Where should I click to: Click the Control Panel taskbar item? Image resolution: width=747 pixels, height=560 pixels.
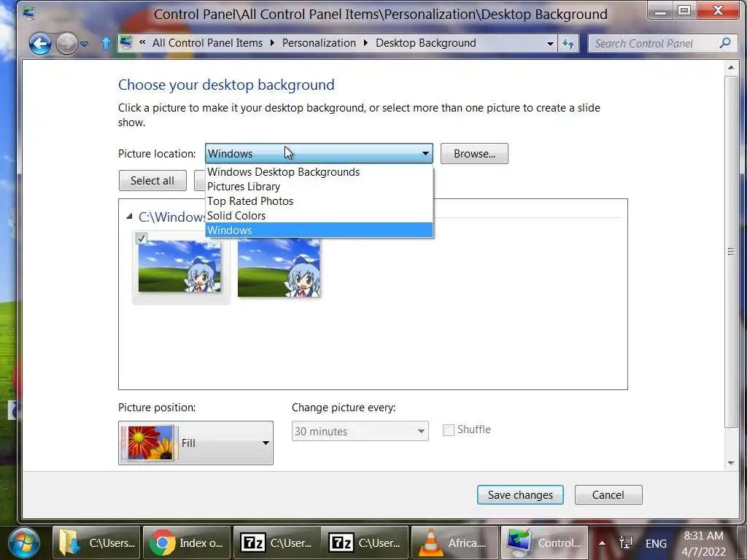tap(544, 542)
